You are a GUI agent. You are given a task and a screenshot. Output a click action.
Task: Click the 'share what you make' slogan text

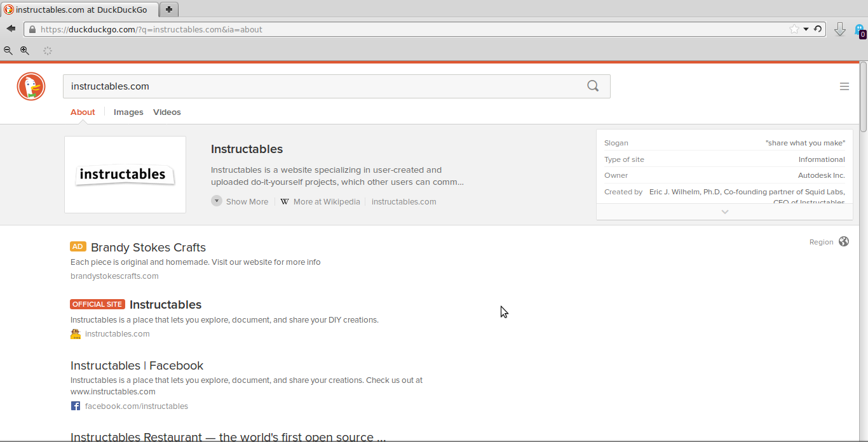(805, 143)
